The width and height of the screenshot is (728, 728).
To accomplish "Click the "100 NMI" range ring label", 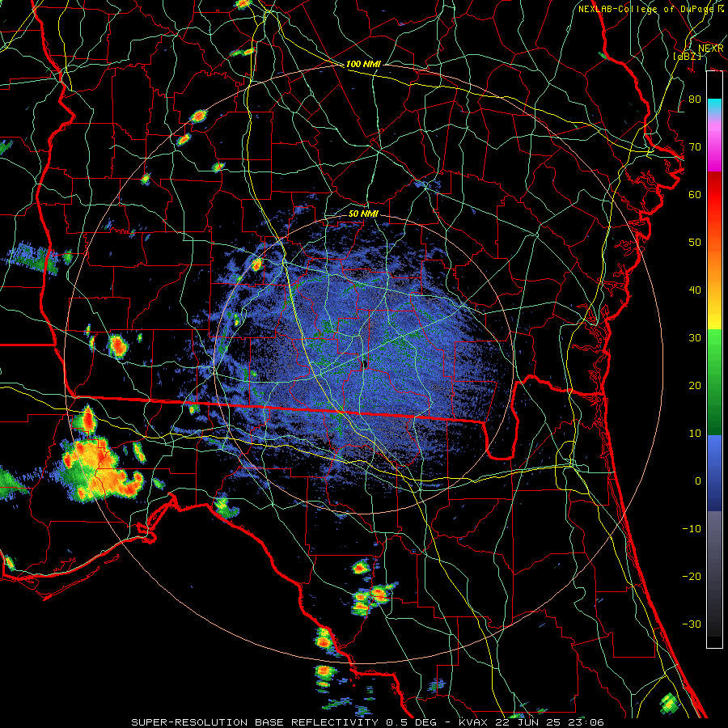I will click(x=363, y=64).
